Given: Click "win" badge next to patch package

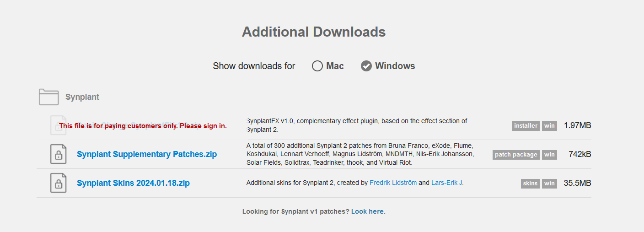Looking at the screenshot, I should tap(549, 155).
